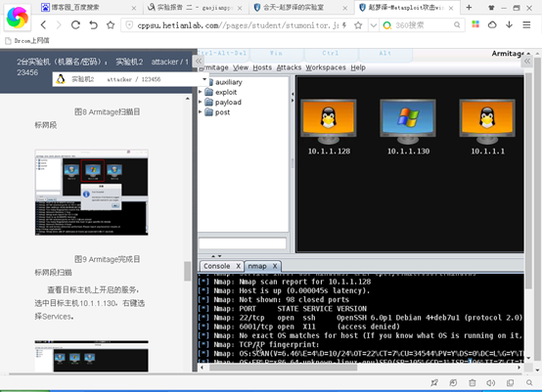
Task: Open a new browser tab with plus
Action: tap(469, 7)
